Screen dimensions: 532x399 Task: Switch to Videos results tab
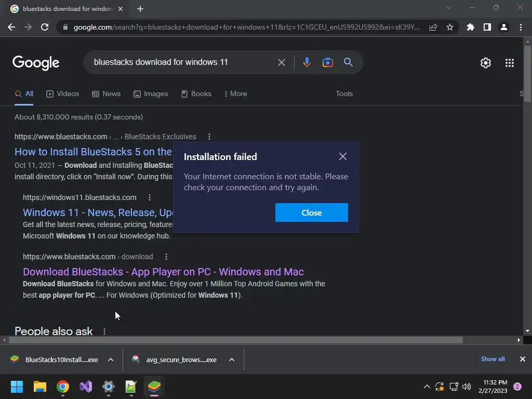click(x=63, y=94)
